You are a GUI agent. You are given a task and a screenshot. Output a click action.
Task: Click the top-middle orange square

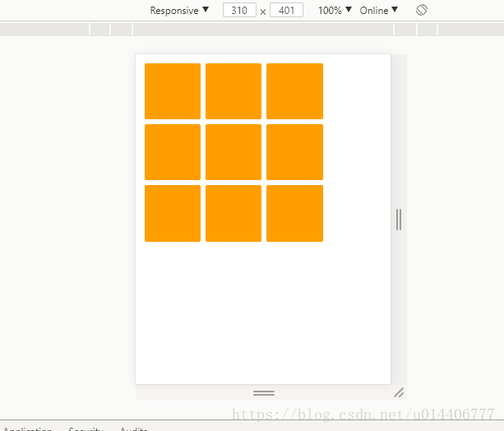coord(234,91)
